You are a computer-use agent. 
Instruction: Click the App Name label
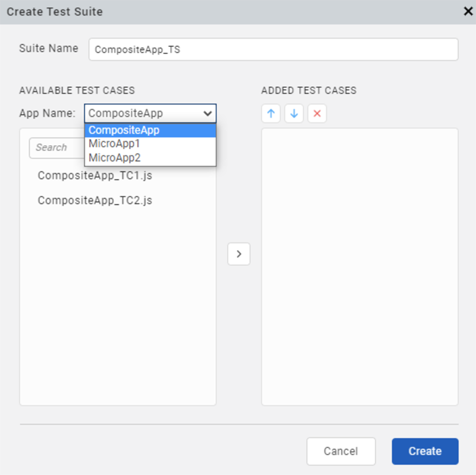pyautogui.click(x=47, y=113)
